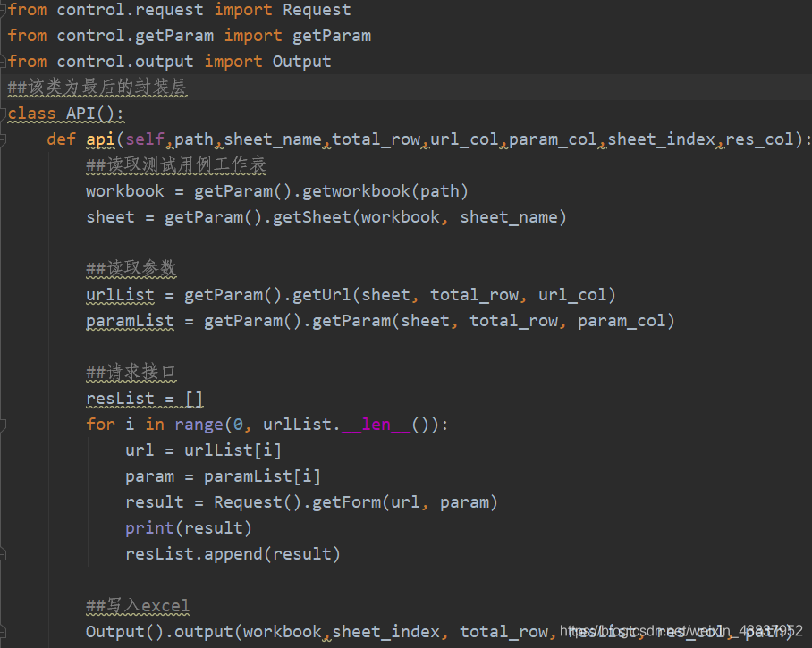Click 'urlList' variable at its assignment

[x=120, y=295]
